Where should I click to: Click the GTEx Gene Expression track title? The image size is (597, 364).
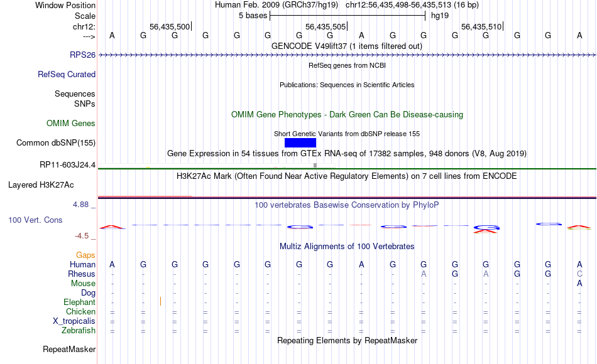click(347, 154)
